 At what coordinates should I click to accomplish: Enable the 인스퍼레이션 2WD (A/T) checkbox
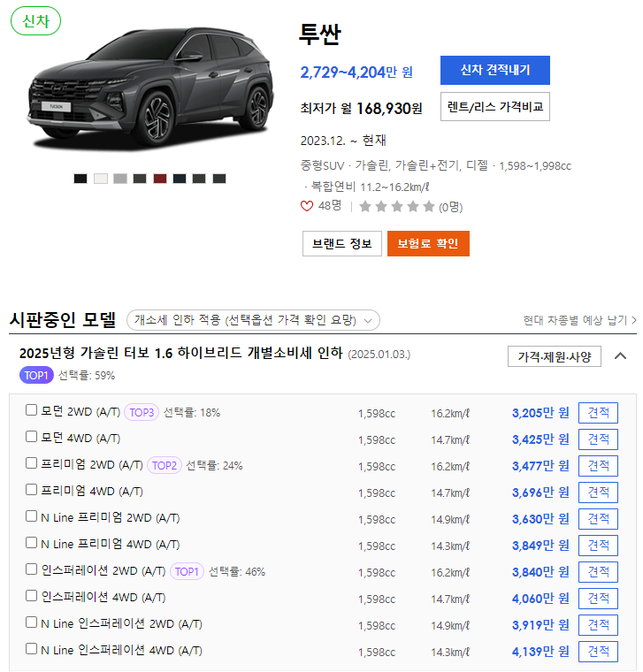31,569
